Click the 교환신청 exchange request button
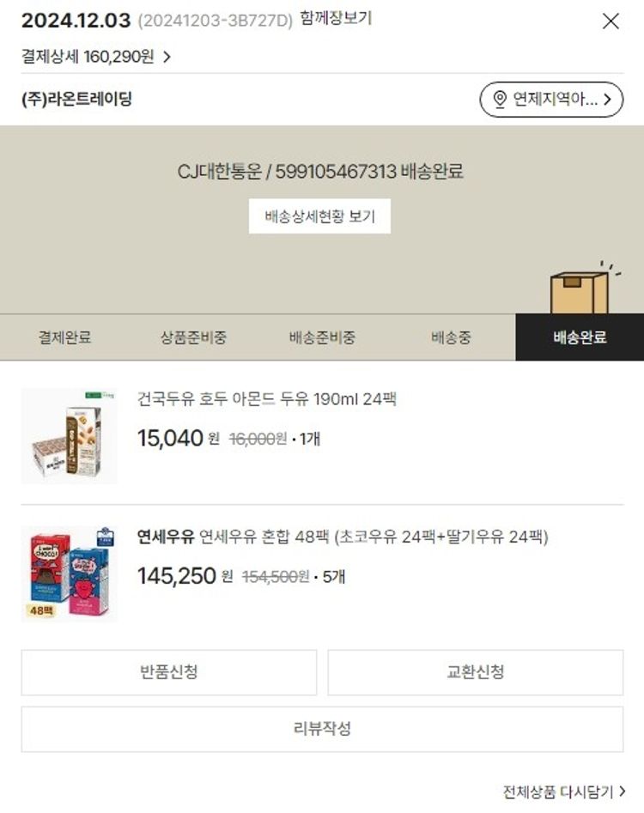This screenshot has width=644, height=813. pyautogui.click(x=476, y=672)
